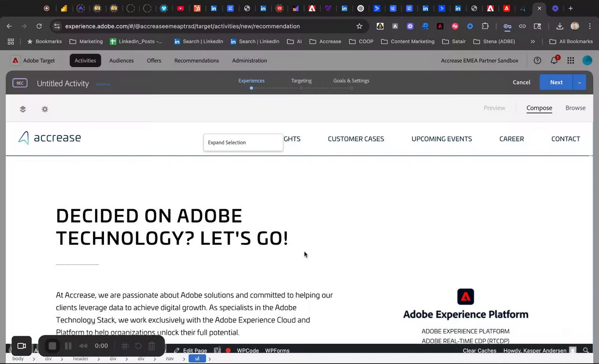Click the REC activity type badge

click(20, 83)
